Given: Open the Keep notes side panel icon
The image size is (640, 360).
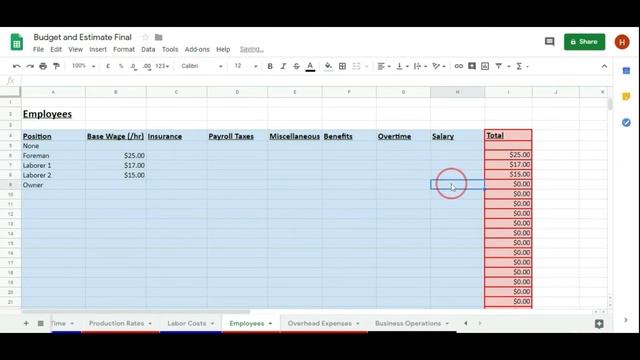Looking at the screenshot, I should [626, 97].
